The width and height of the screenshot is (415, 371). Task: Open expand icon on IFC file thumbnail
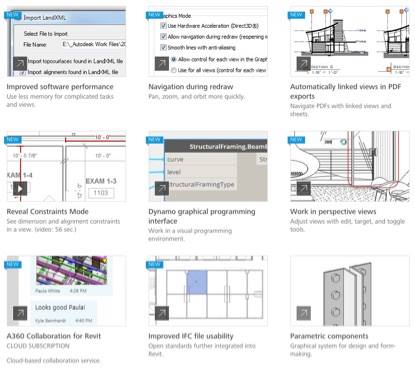[162, 313]
